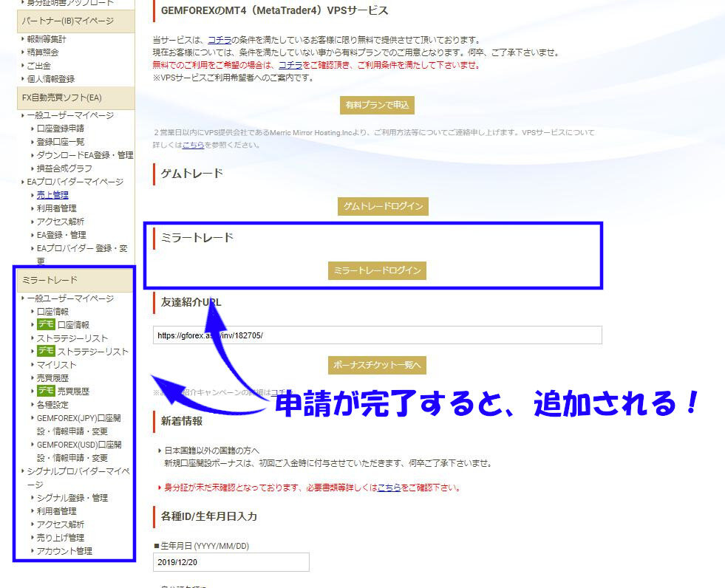
Task: Click the 日本国籍以外の国籍の方へ news entry
Action: (x=212, y=451)
